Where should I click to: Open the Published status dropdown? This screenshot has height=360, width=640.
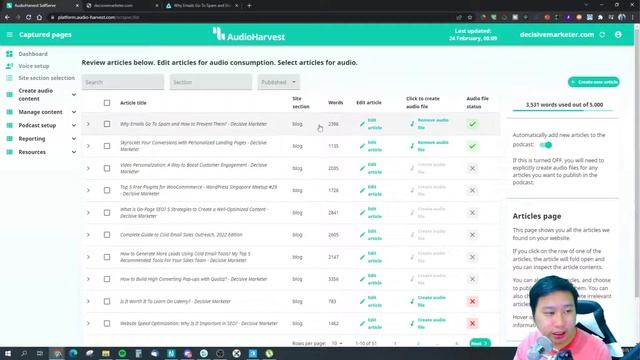[279, 82]
